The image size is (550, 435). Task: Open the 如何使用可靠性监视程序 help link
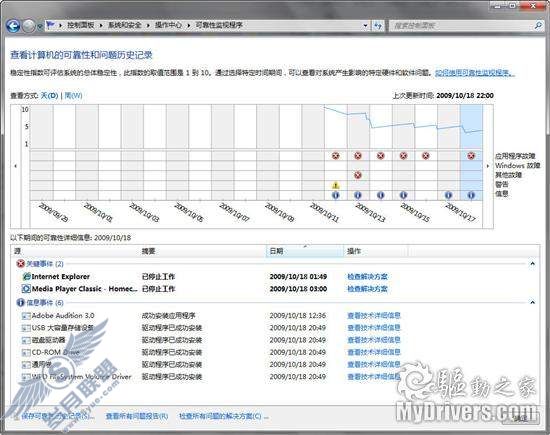[475, 73]
